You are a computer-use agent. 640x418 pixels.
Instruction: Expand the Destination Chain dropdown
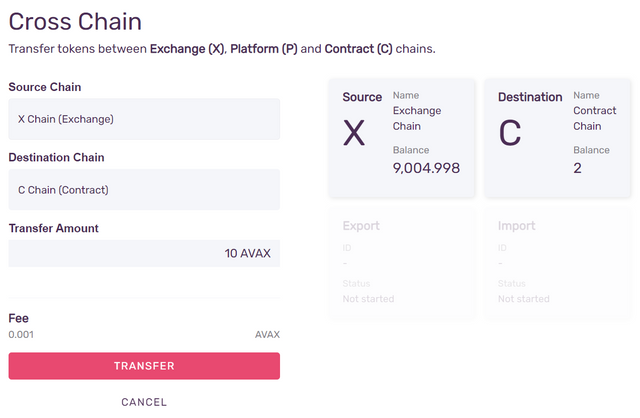coord(144,189)
